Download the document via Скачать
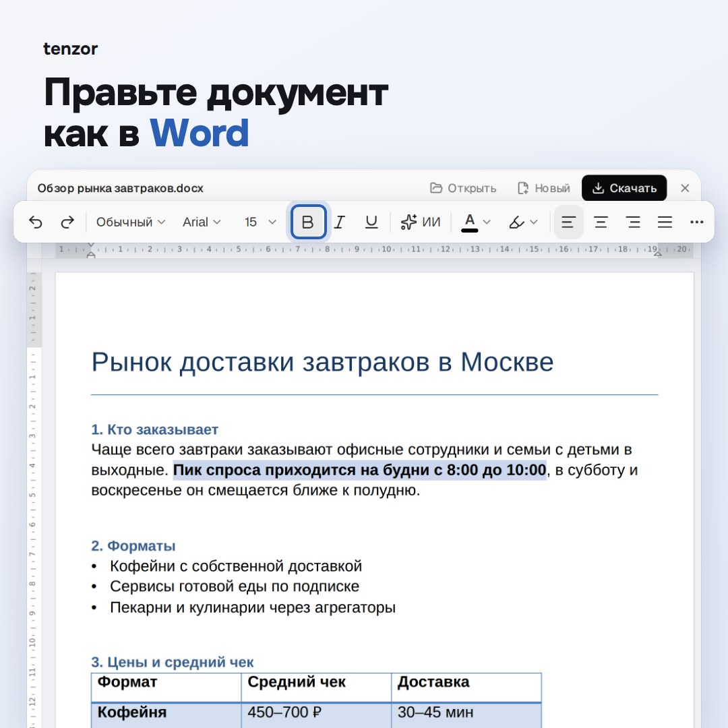Viewport: 728px width, 728px height. click(x=624, y=188)
